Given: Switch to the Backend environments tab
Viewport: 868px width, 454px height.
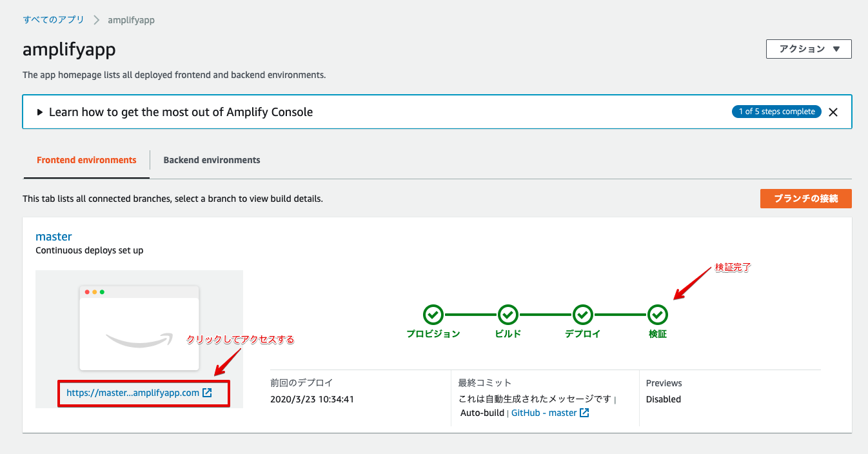Looking at the screenshot, I should [x=212, y=159].
